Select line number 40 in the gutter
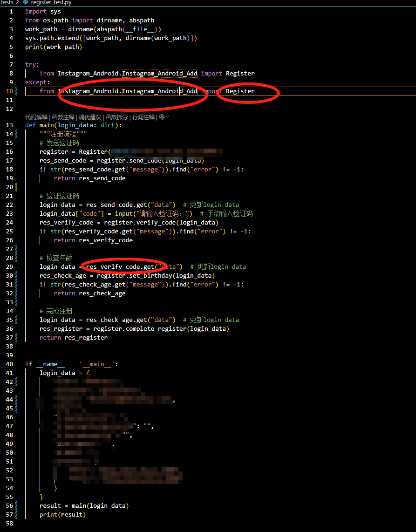This screenshot has width=416, height=532. [x=9, y=364]
